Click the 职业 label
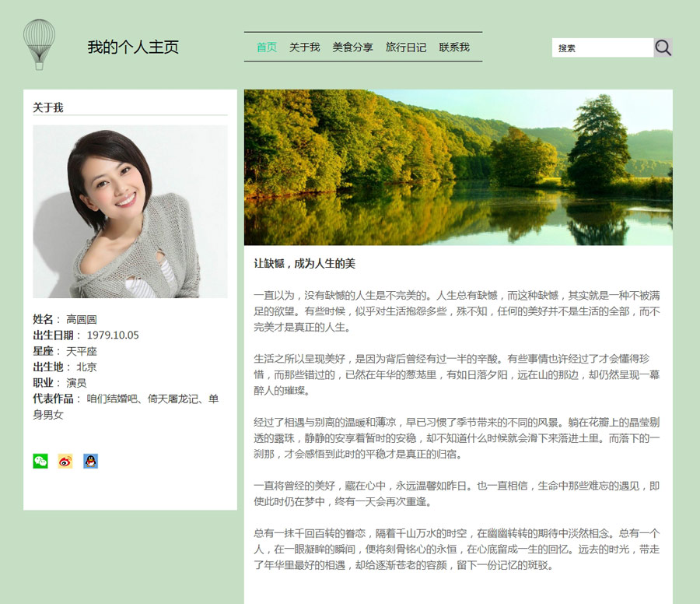The image size is (700, 604). [43, 383]
